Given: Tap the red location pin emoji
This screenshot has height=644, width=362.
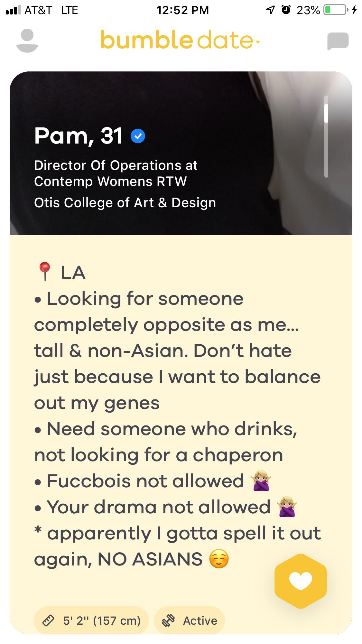Looking at the screenshot, I should tap(44, 271).
